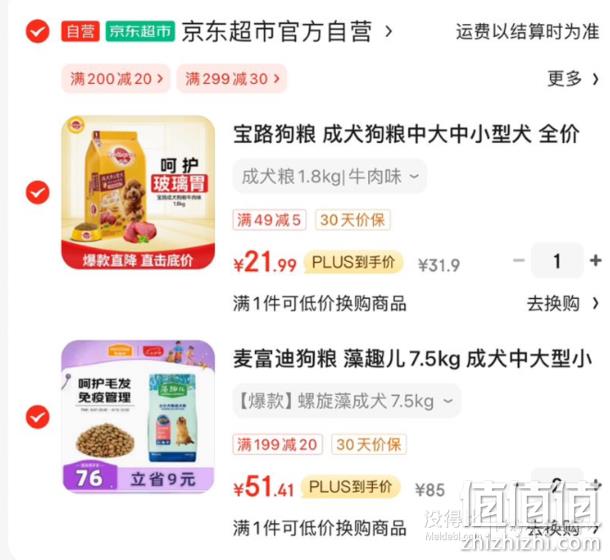Tap the red 自营 badge icon
The width and height of the screenshot is (610, 560).
tap(80, 31)
